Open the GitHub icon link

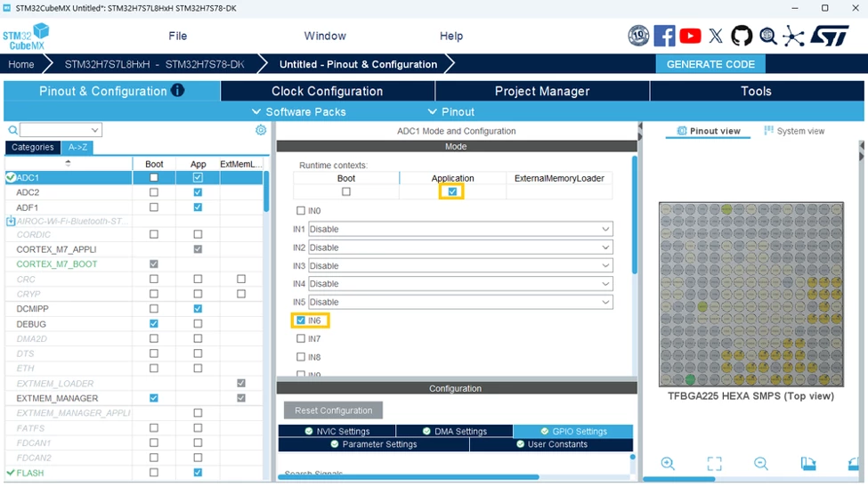[742, 36]
